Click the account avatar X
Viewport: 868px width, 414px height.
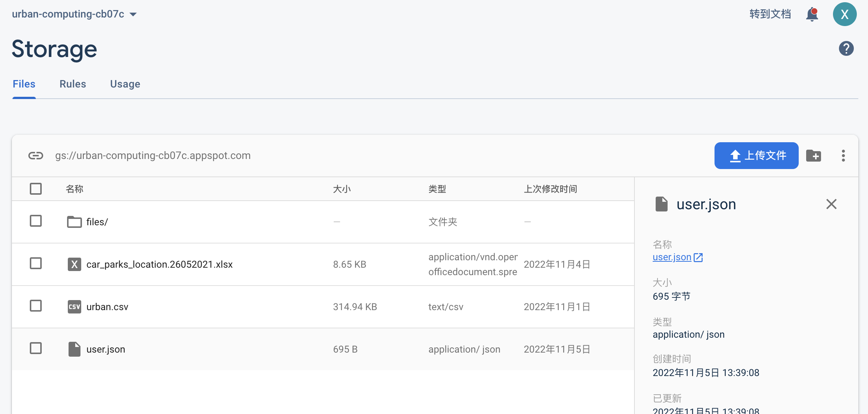coord(845,14)
